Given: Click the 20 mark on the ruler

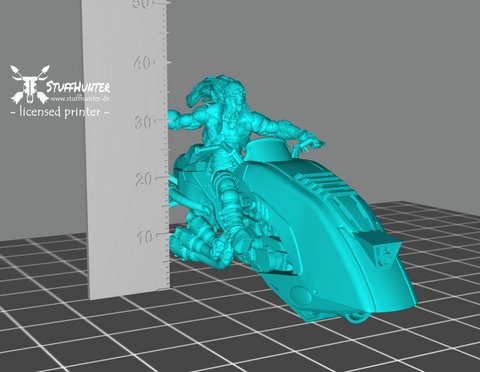Looking at the screenshot, I should tap(143, 180).
